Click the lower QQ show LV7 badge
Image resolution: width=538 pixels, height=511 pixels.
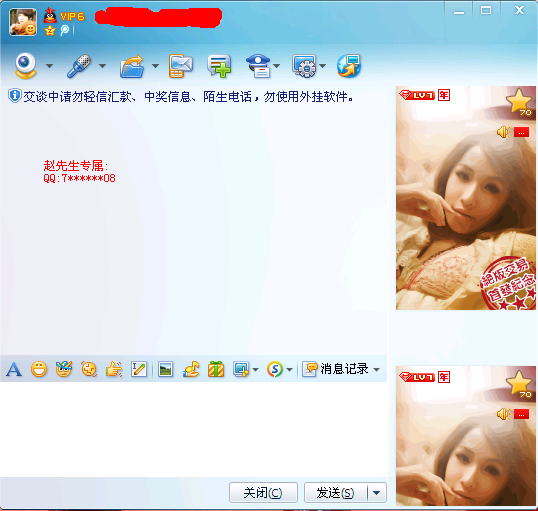coord(417,377)
